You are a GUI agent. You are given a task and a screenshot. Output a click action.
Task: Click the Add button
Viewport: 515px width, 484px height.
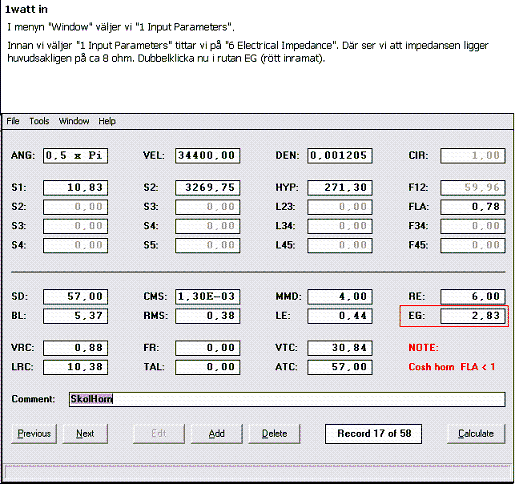[x=217, y=434]
